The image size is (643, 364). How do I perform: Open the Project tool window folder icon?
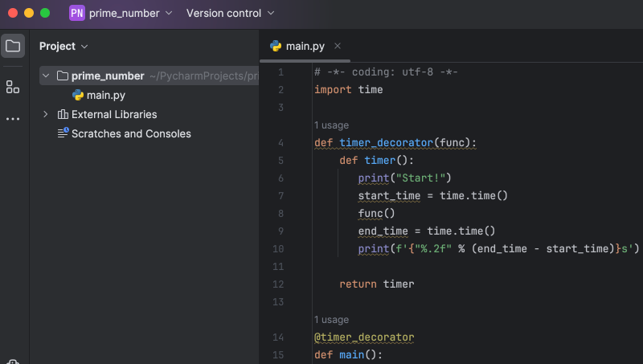(x=13, y=46)
